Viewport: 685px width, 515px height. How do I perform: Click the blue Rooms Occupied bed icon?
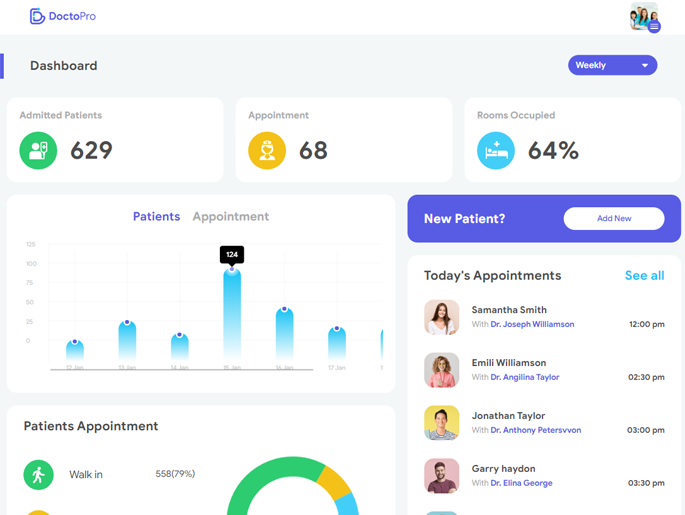pyautogui.click(x=496, y=150)
